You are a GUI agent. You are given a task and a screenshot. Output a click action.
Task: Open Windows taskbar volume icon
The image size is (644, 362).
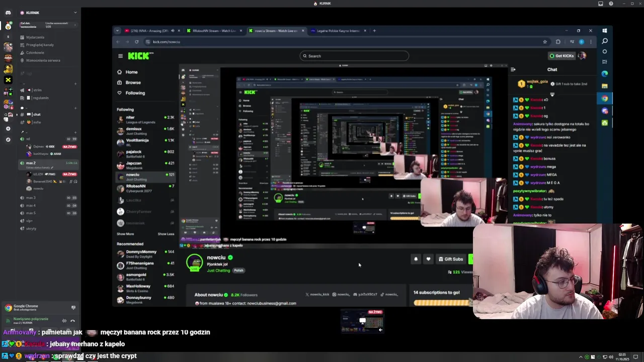click(611, 357)
